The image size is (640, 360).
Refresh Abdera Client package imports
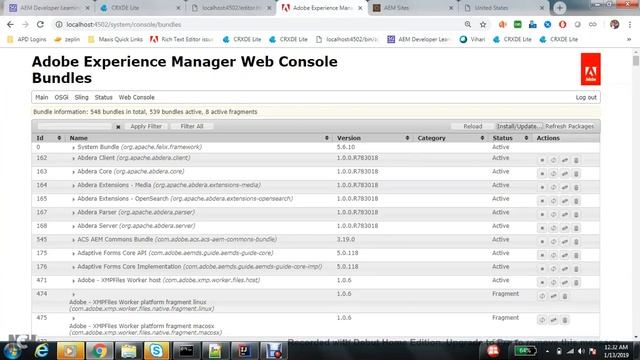tap(553, 160)
